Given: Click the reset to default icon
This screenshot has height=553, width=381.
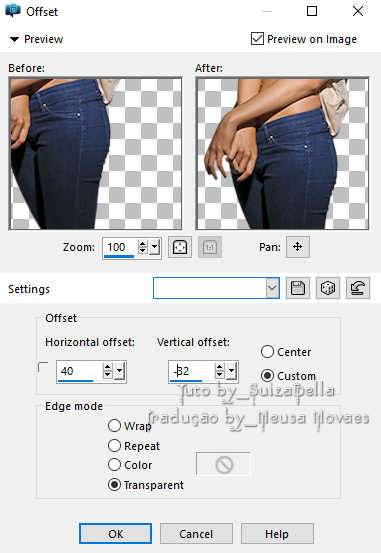Looking at the screenshot, I should [358, 288].
